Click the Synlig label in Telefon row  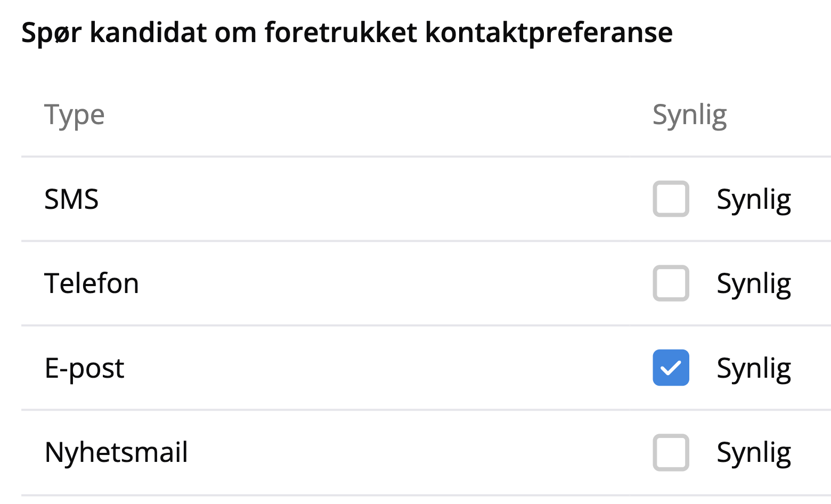[753, 284]
